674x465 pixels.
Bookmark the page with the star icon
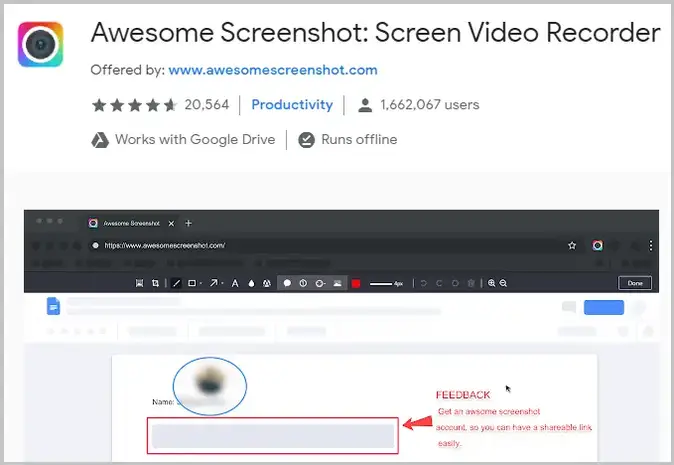click(572, 245)
